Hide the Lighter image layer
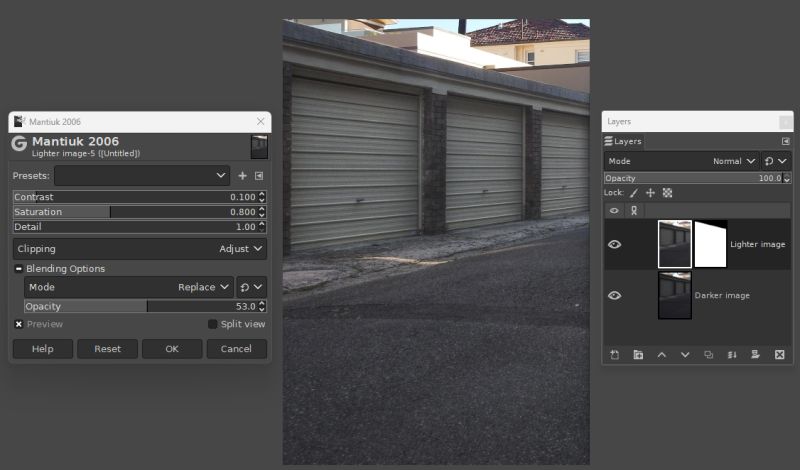The height and width of the screenshot is (470, 800). click(x=614, y=244)
